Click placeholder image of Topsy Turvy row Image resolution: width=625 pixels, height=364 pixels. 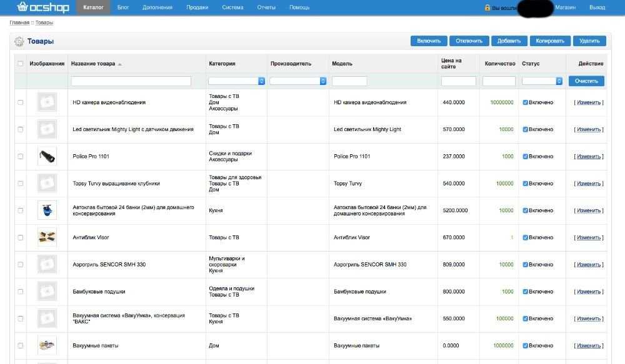47,183
